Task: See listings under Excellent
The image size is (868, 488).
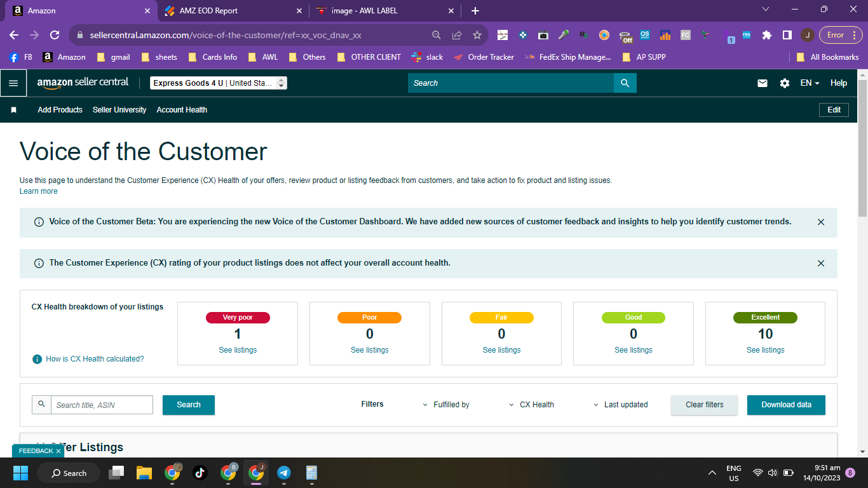Action: tap(766, 350)
